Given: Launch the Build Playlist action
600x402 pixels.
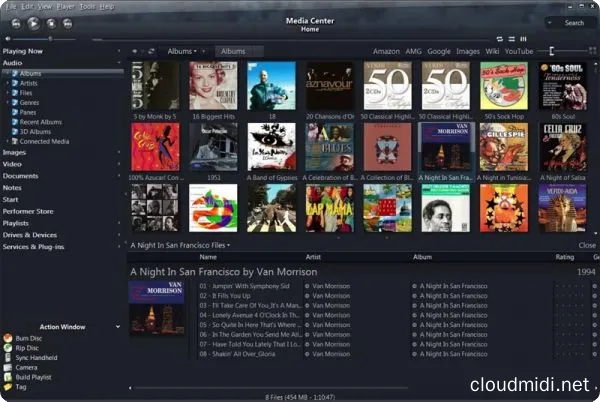Looking at the screenshot, I should (x=9, y=377).
